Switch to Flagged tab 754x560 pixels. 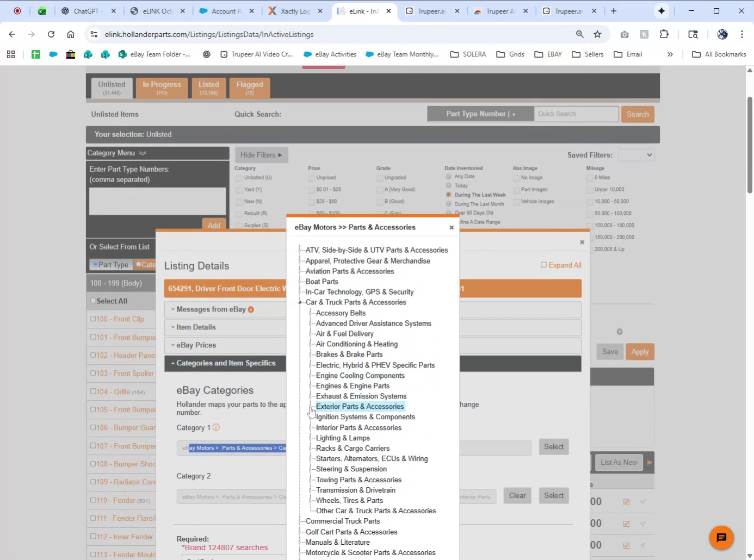(250, 88)
